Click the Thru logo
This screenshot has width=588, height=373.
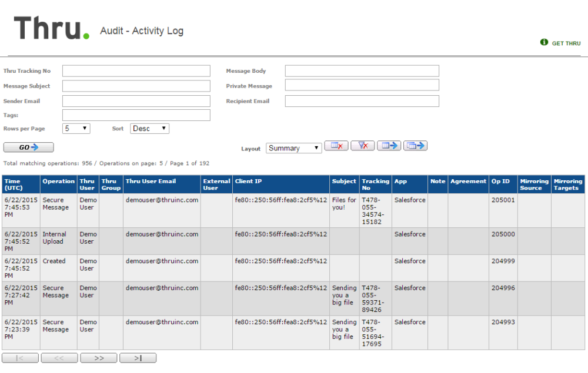click(51, 28)
